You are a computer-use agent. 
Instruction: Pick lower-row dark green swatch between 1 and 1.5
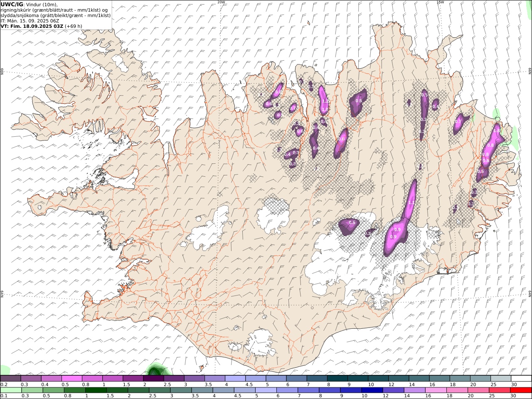coord(96,390)
